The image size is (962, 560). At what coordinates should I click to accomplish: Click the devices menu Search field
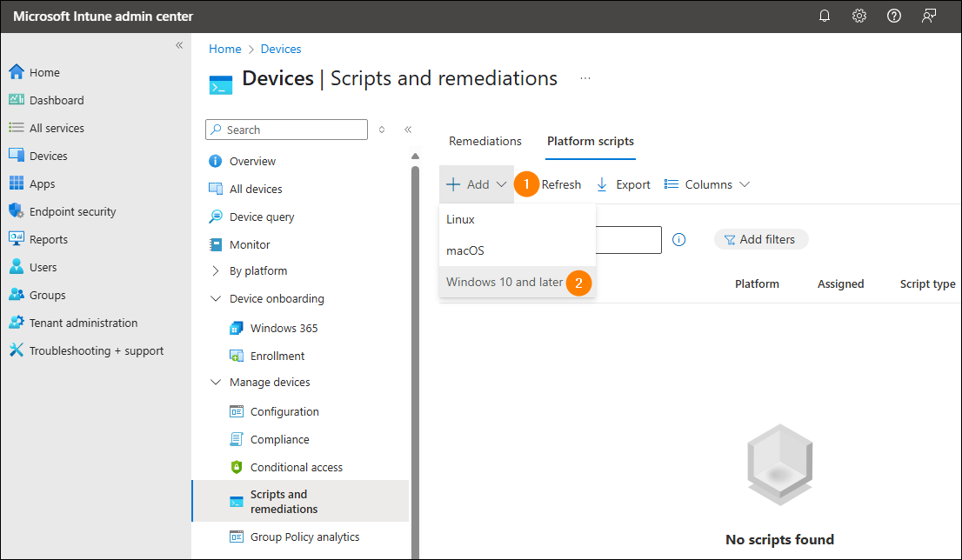pos(286,130)
